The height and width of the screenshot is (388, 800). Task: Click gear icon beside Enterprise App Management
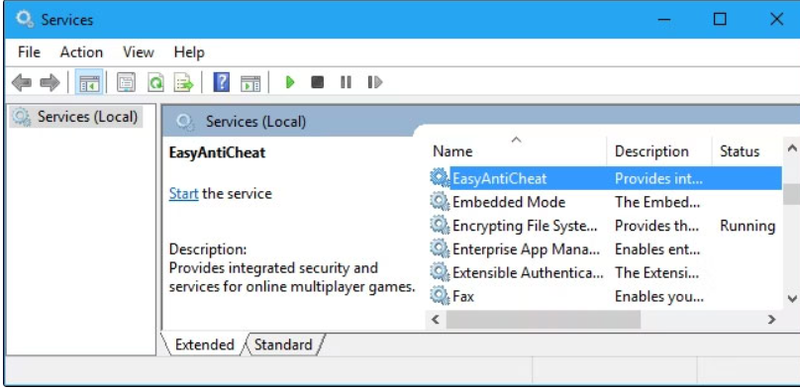[x=439, y=249]
